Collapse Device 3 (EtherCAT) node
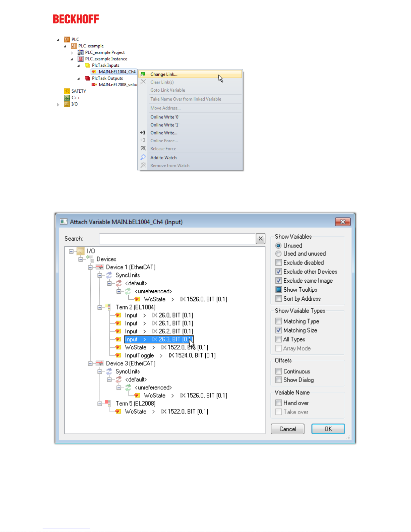 coord(90,364)
